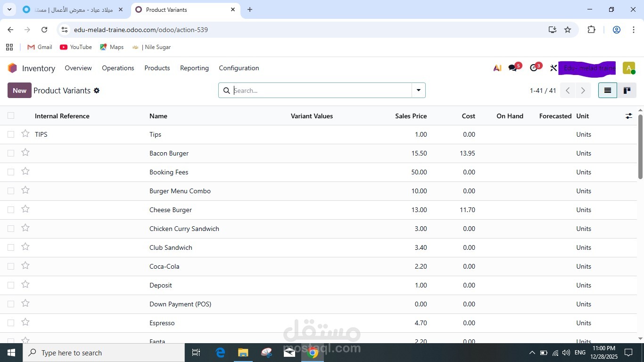This screenshot has height=362, width=644.
Task: Open the user avatar menu
Action: pos(629,68)
